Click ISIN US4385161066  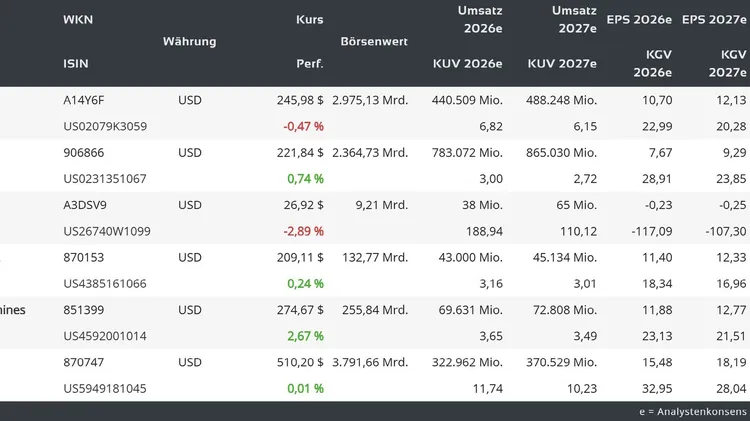point(104,283)
